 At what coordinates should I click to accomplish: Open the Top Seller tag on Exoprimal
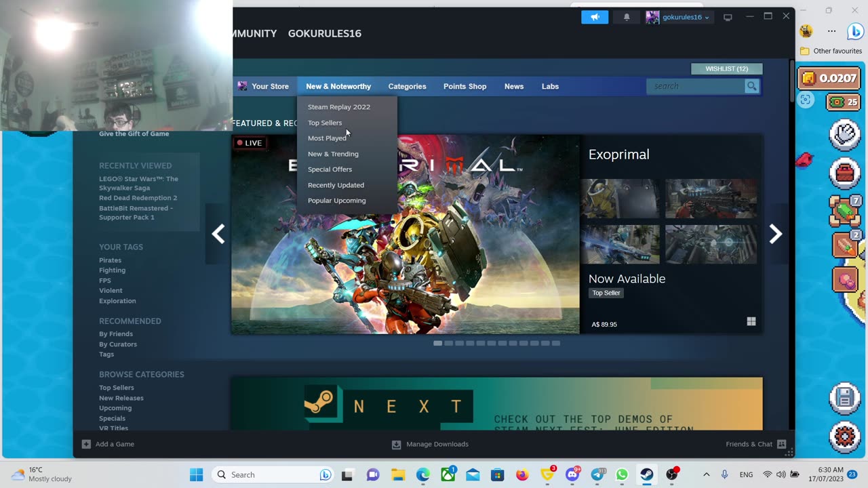[606, 293]
